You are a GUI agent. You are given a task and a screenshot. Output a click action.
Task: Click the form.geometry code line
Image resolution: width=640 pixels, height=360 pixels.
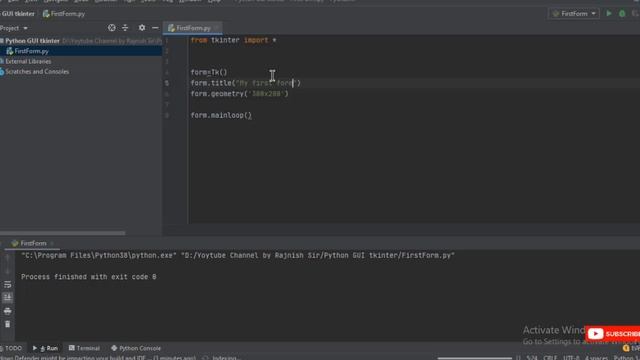[x=239, y=94]
